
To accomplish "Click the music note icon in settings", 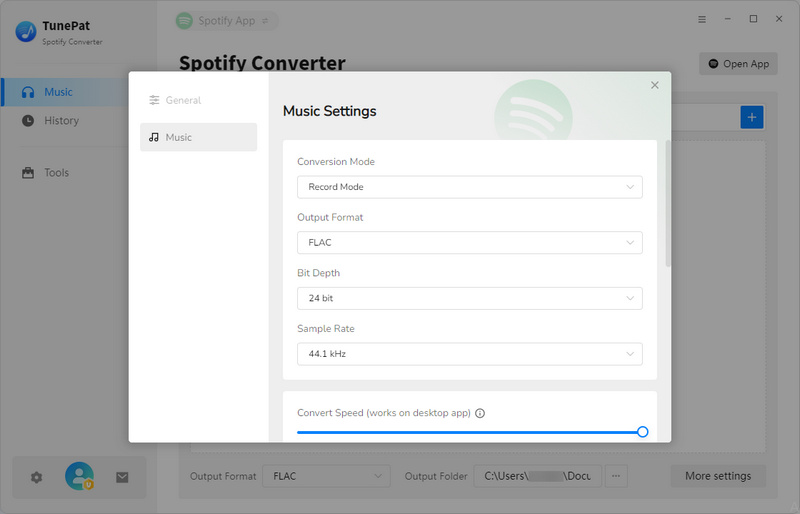I will click(x=154, y=137).
